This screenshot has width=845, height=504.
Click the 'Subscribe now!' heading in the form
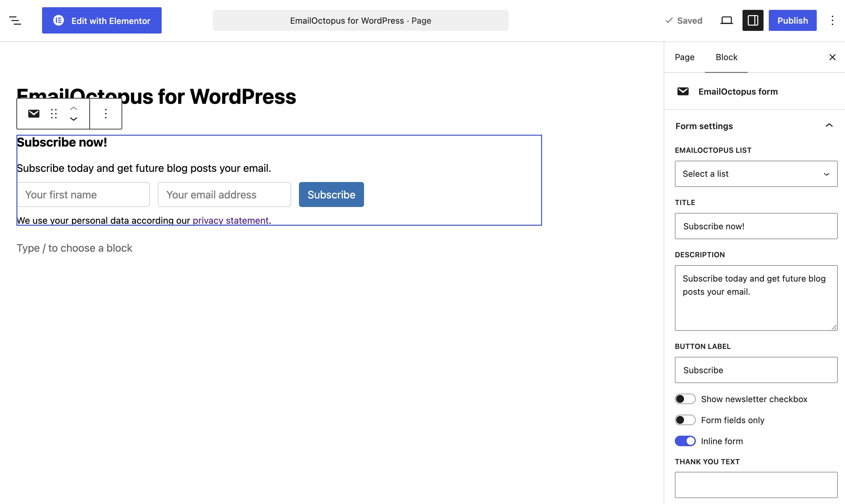(62, 142)
